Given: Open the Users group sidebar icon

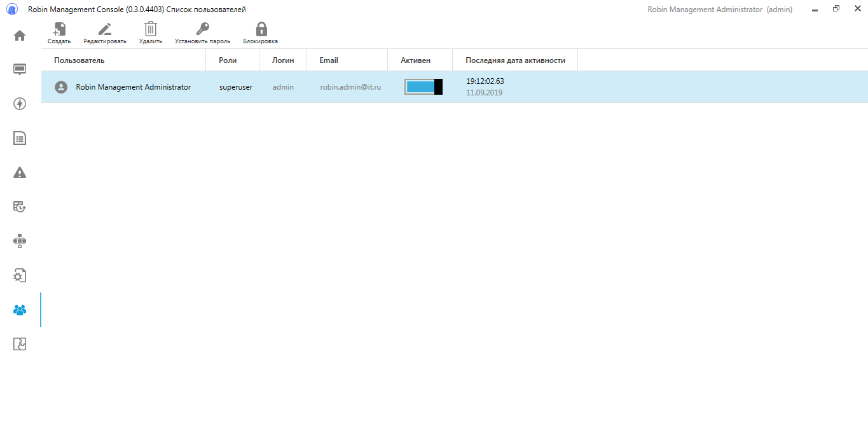Looking at the screenshot, I should (20, 310).
